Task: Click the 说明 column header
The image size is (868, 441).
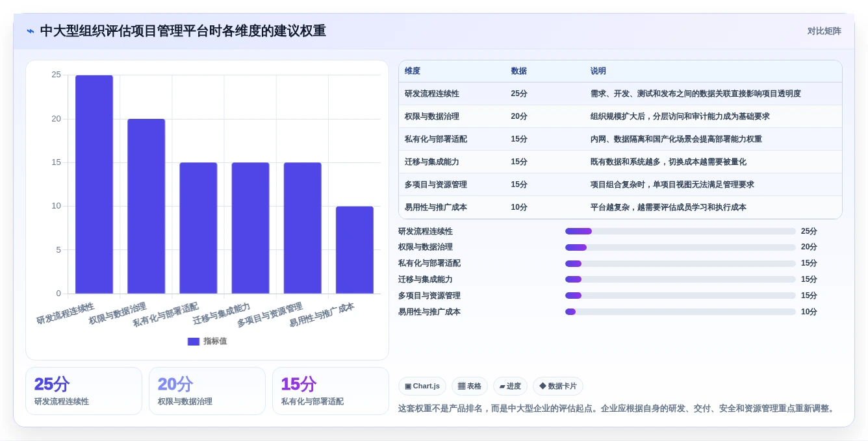Action: click(598, 71)
